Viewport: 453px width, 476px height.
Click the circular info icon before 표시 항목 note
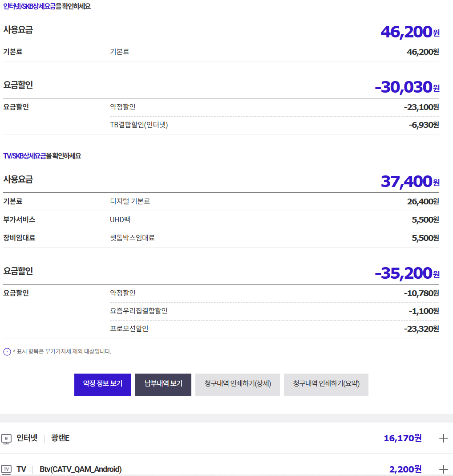pyautogui.click(x=7, y=352)
